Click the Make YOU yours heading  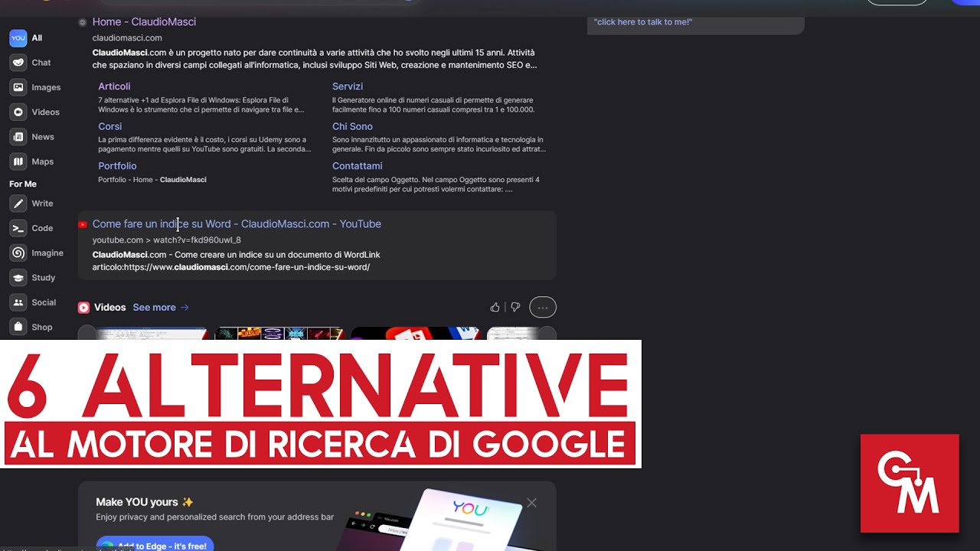pos(145,502)
